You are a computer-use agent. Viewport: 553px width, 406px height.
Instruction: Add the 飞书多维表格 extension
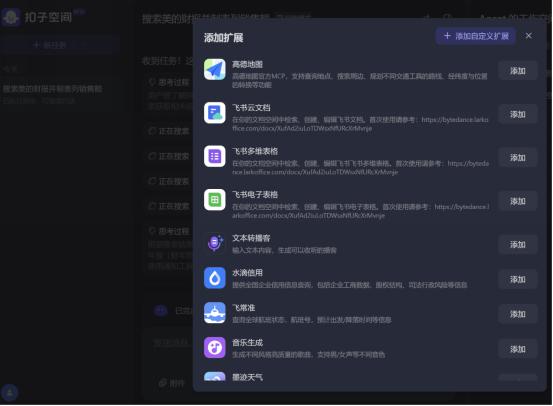click(x=518, y=158)
